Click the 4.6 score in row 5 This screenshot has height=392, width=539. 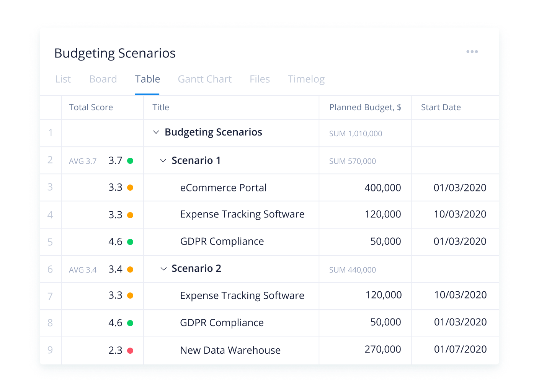pos(115,242)
